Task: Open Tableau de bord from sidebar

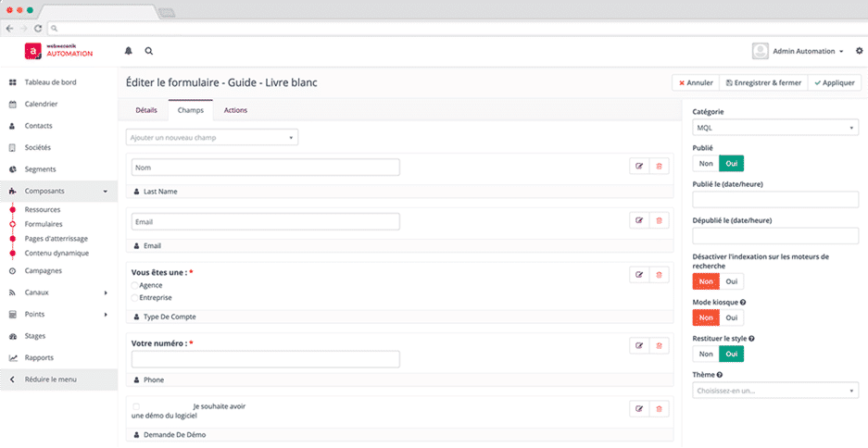Action: [50, 82]
